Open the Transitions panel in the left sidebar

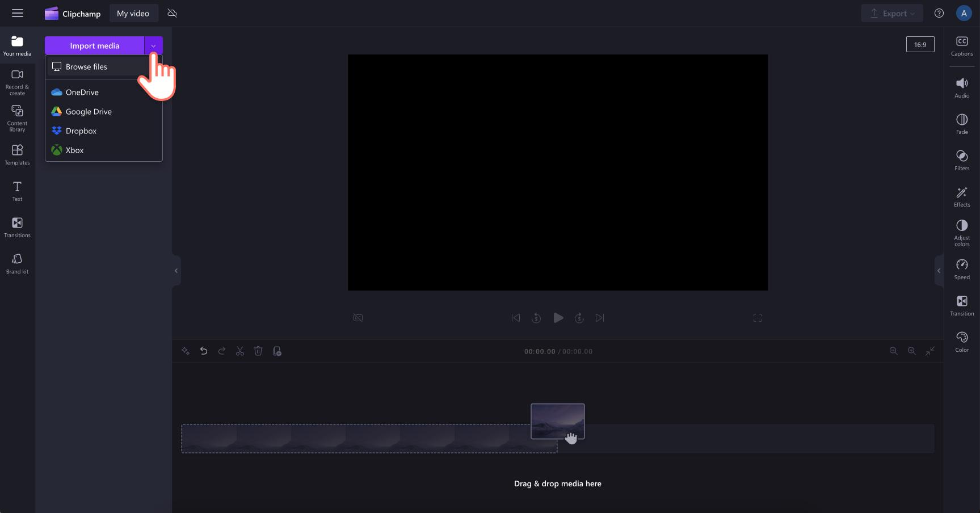point(17,226)
